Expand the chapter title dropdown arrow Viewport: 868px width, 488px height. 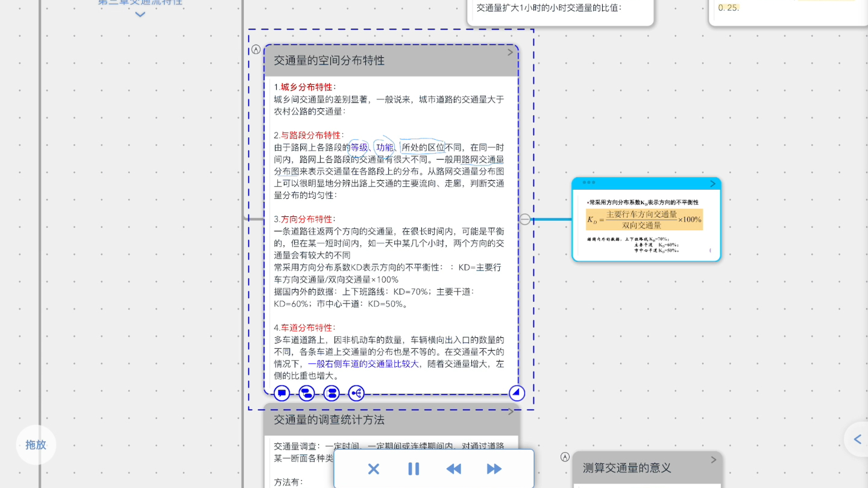[140, 14]
